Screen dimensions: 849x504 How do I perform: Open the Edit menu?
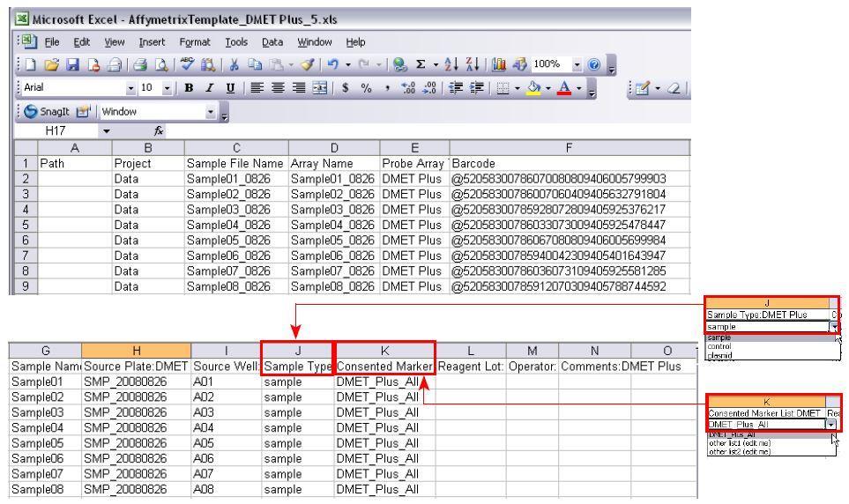pyautogui.click(x=82, y=42)
